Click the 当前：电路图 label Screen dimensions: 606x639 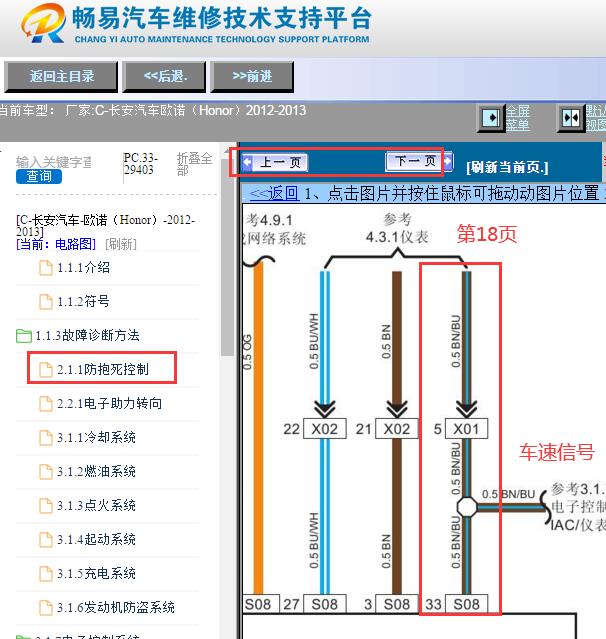click(56, 244)
